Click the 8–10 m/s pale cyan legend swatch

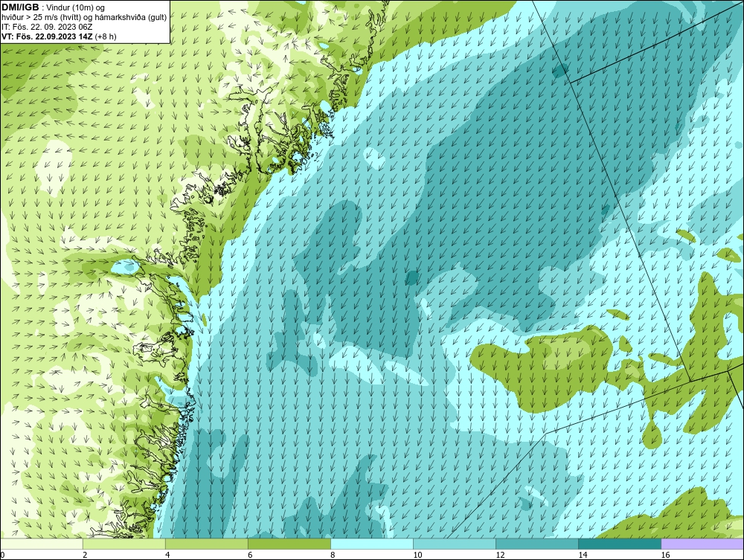point(371,544)
